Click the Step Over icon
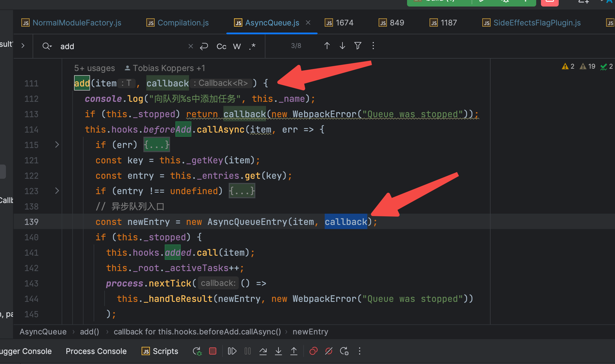This screenshot has height=364, width=615. (263, 351)
